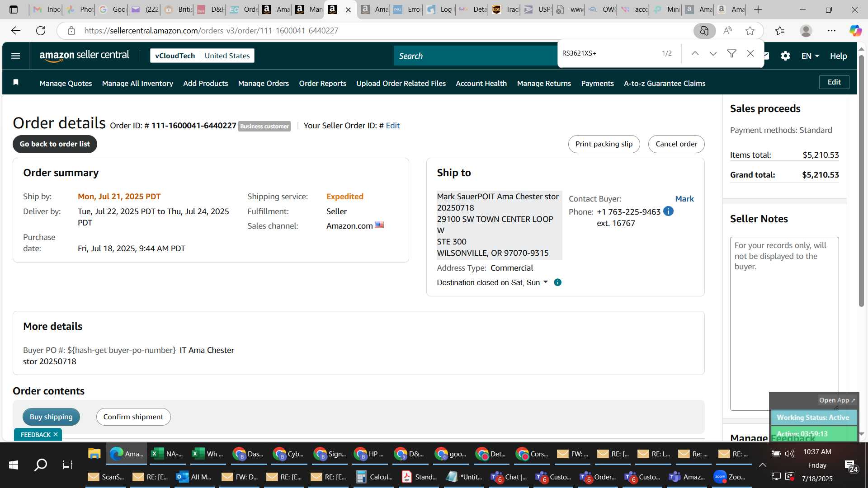Open Upload Order Related Files

coord(401,83)
